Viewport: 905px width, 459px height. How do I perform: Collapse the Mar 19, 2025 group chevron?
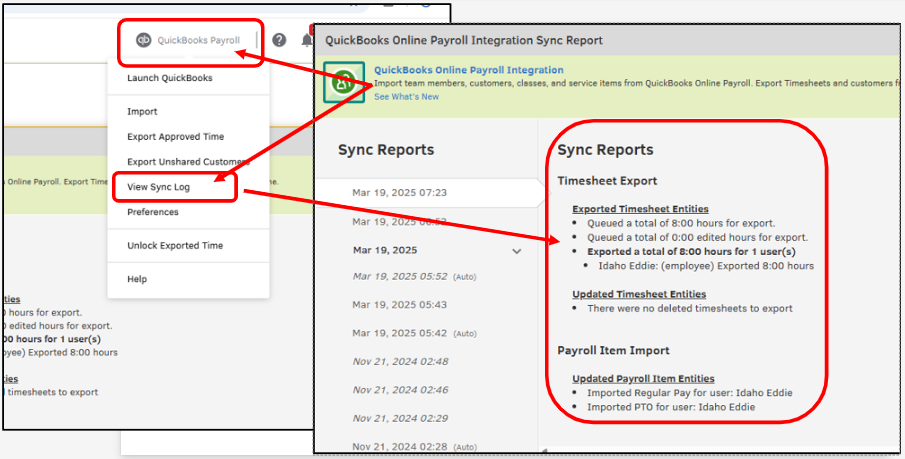click(517, 251)
